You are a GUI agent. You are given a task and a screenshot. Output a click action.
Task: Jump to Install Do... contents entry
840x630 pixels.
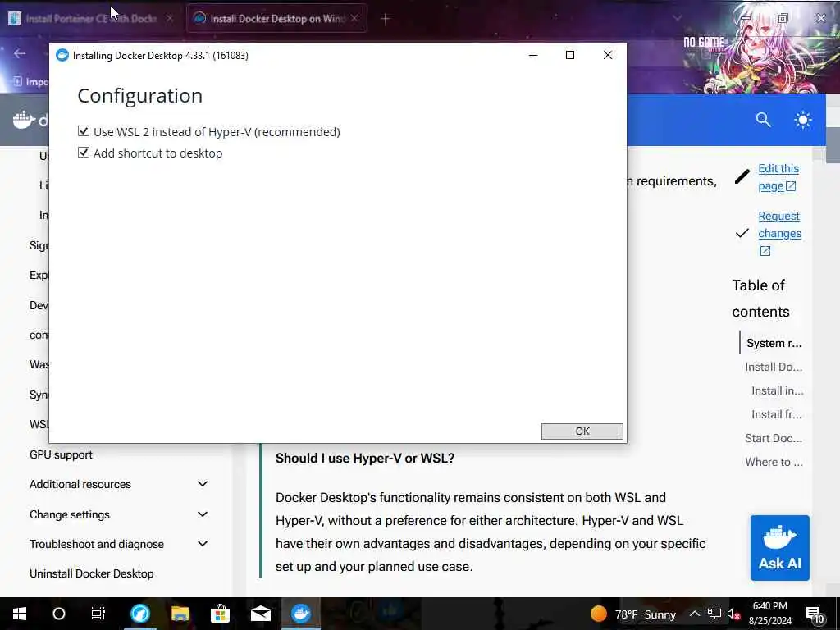(x=774, y=367)
